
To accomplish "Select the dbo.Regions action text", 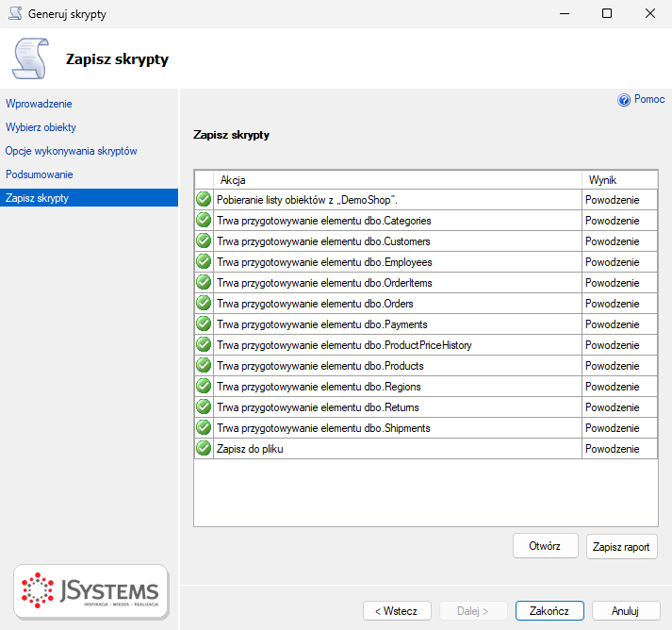I will click(319, 387).
